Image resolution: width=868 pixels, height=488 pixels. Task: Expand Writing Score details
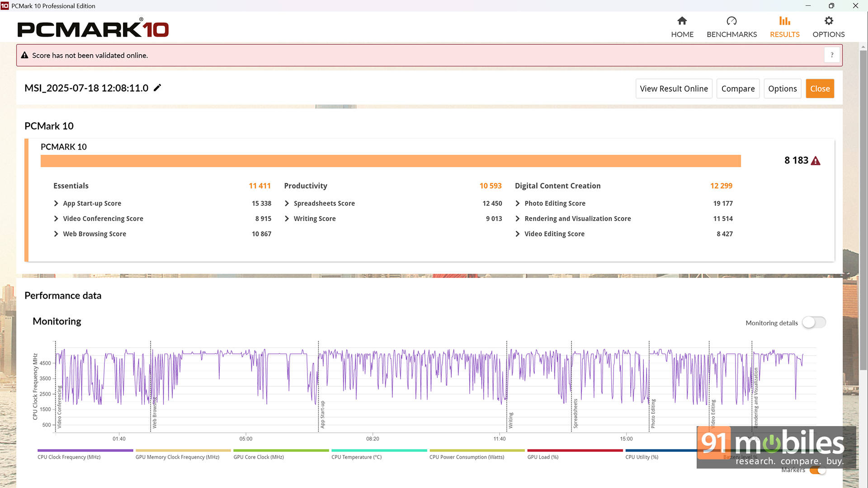287,219
